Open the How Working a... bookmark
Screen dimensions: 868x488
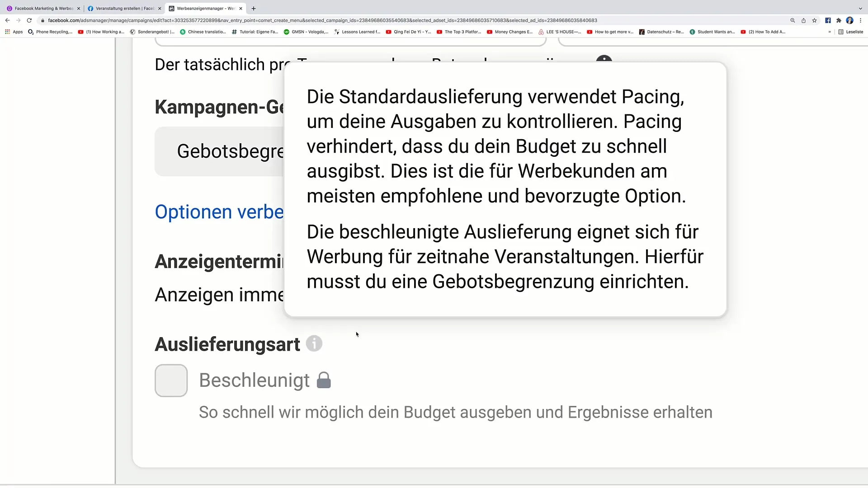pyautogui.click(x=101, y=32)
